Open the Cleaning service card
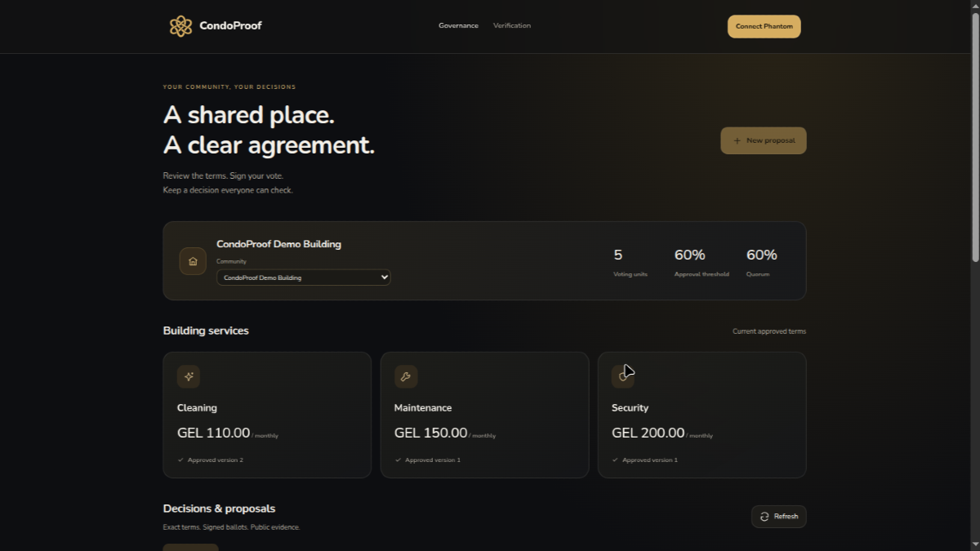The width and height of the screenshot is (980, 551). [x=267, y=415]
